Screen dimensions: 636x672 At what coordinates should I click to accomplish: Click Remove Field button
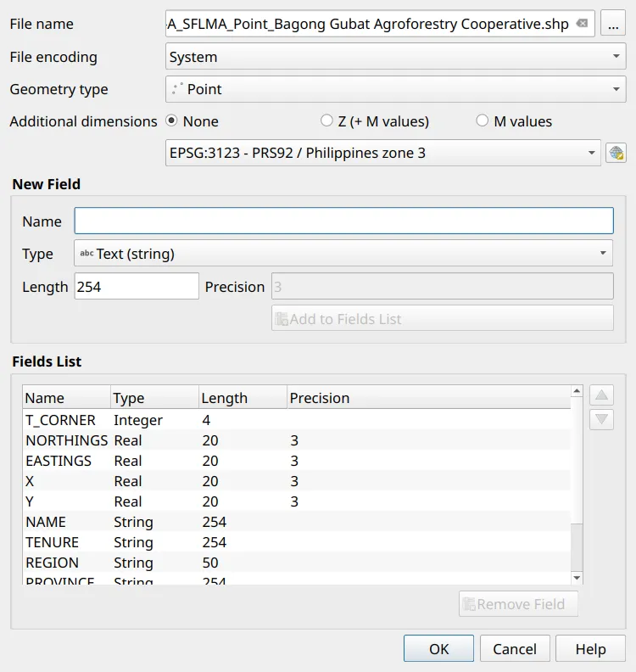click(x=518, y=604)
